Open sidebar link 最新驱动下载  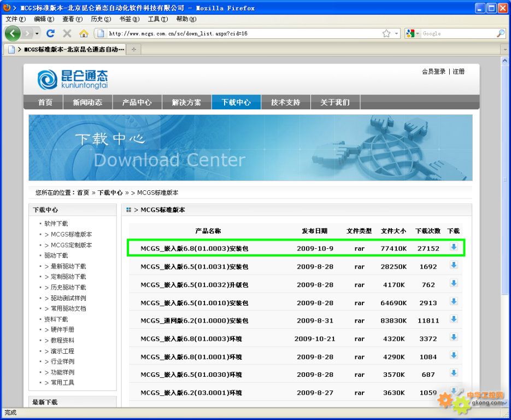[68, 266]
